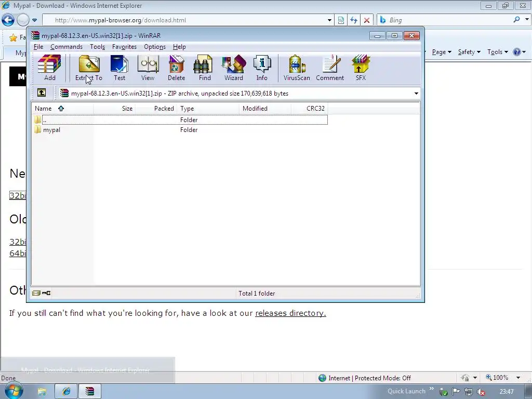532x399 pixels.
Task: Click 100% zoom level button
Action: point(497,378)
